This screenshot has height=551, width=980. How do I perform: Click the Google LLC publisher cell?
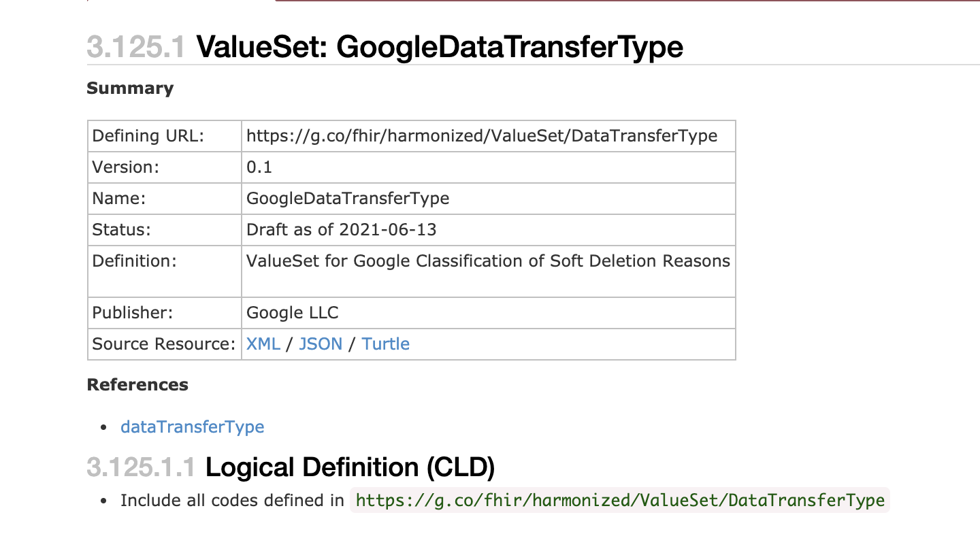(489, 313)
